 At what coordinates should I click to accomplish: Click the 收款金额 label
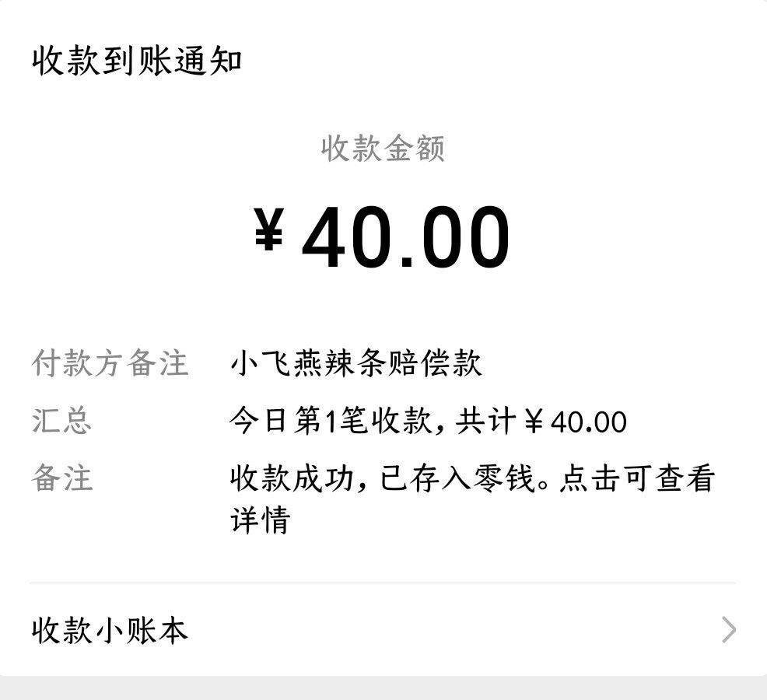[383, 148]
